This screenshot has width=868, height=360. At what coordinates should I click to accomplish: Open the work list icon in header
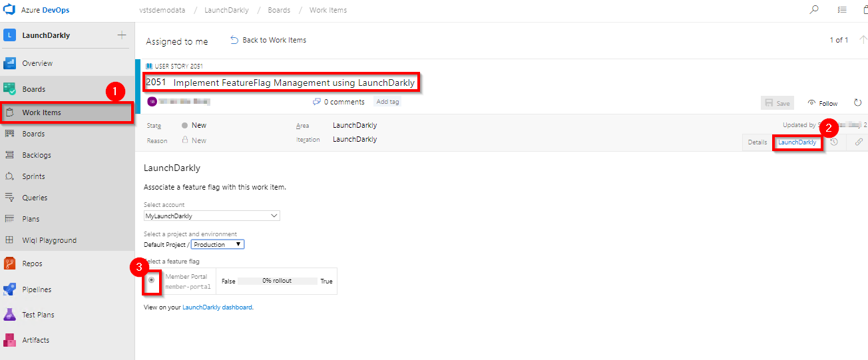[843, 10]
